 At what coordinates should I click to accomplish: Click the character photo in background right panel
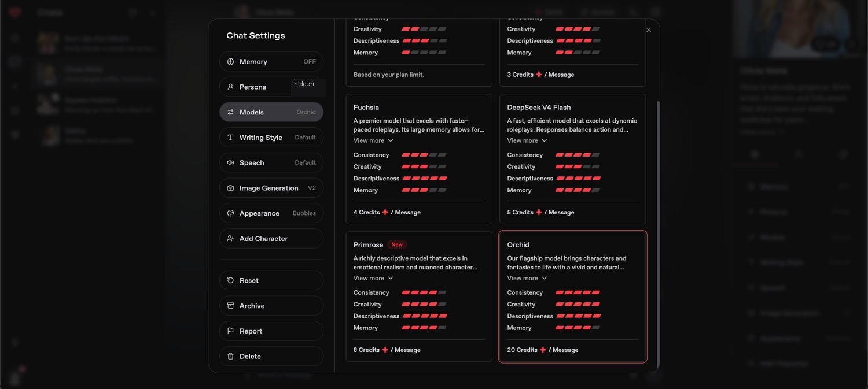(x=799, y=28)
